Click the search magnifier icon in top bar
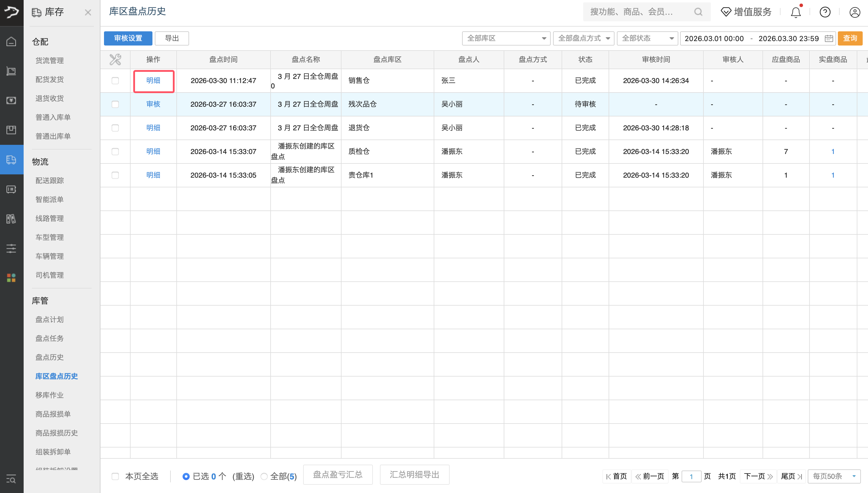This screenshot has width=868, height=493. click(698, 12)
